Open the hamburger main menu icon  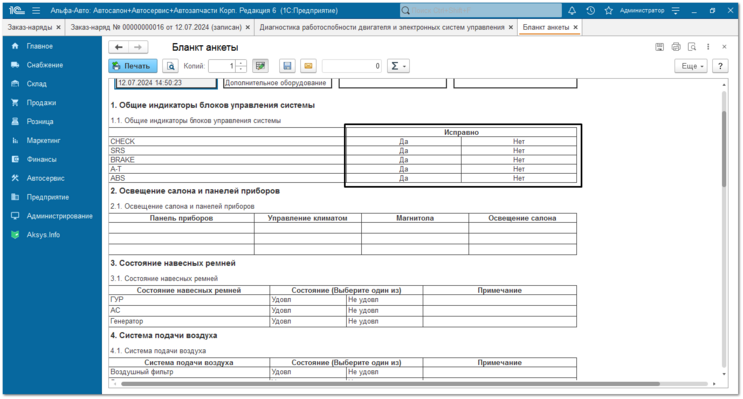pyautogui.click(x=36, y=10)
